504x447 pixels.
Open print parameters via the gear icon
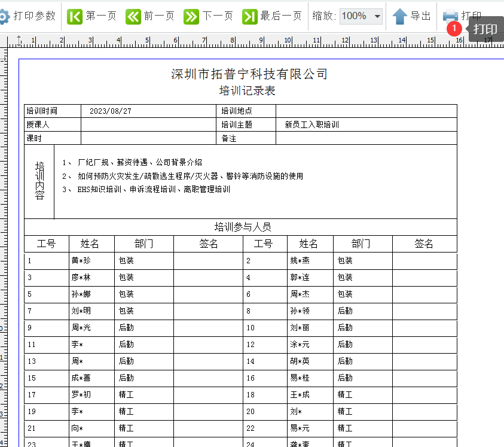coord(5,16)
